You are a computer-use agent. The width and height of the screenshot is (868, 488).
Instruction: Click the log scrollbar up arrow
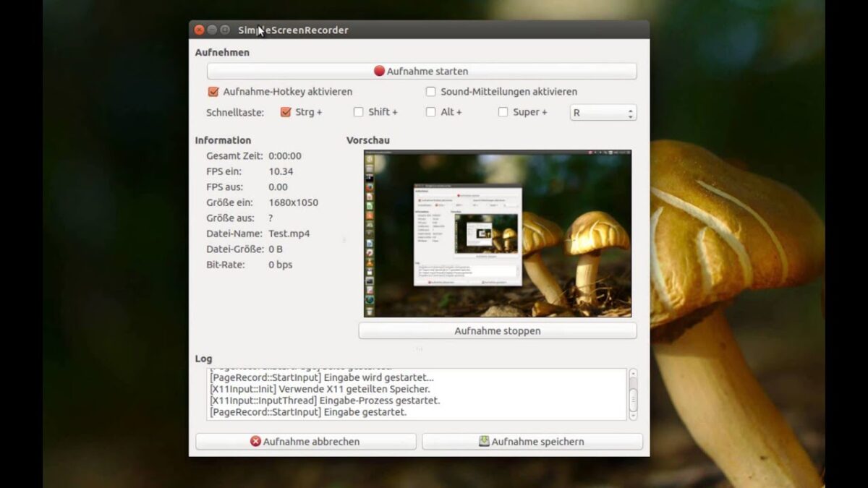[x=633, y=374]
